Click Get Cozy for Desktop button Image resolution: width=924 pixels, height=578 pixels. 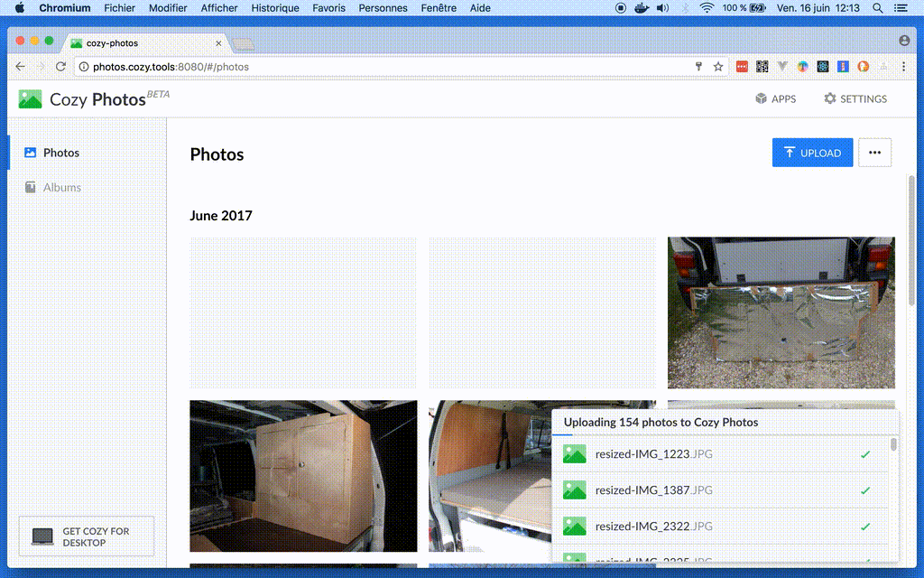(x=87, y=536)
